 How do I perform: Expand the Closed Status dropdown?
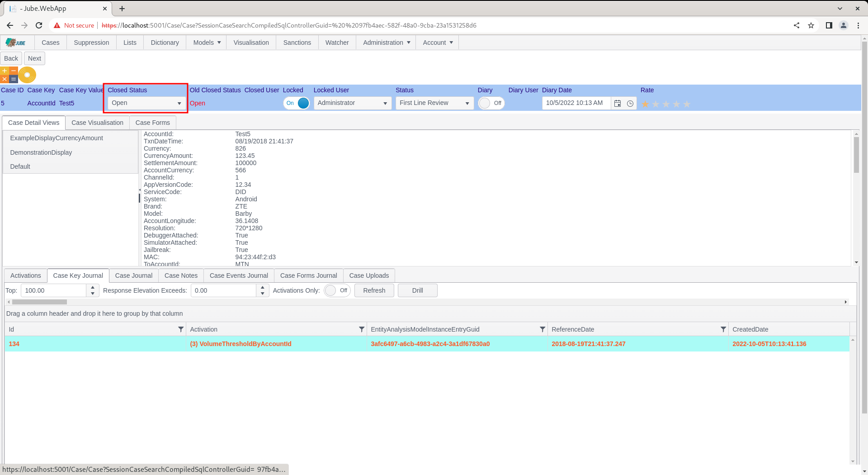click(x=179, y=103)
